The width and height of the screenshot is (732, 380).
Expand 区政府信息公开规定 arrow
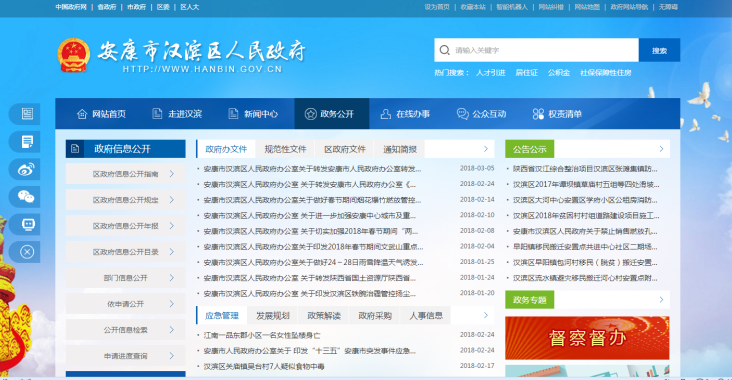pos(172,200)
